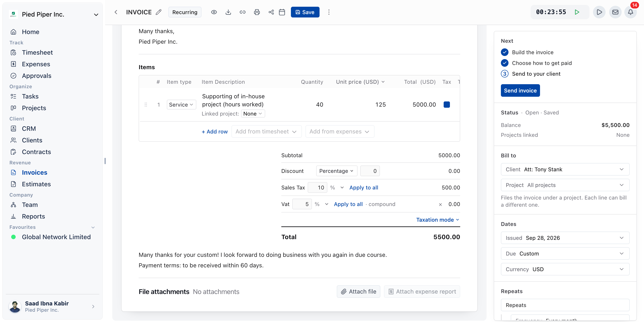Click the round play button in header
644x322 pixels.
click(599, 12)
